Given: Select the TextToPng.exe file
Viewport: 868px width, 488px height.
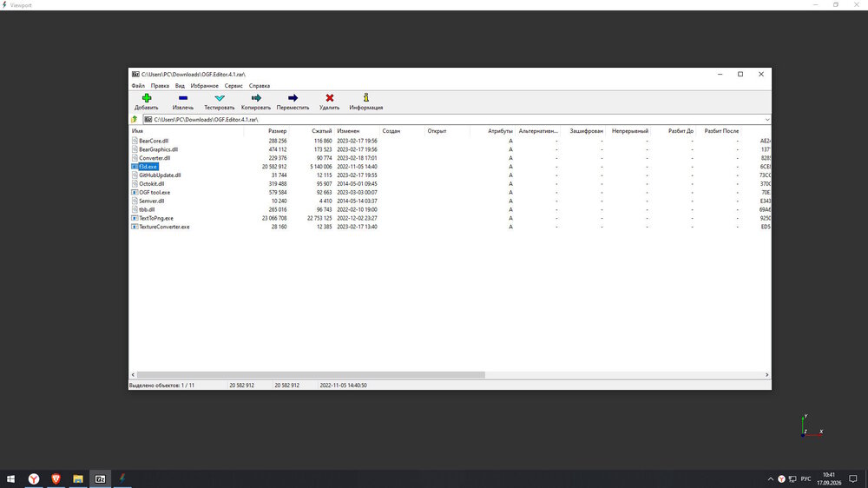Looking at the screenshot, I should click(x=156, y=218).
